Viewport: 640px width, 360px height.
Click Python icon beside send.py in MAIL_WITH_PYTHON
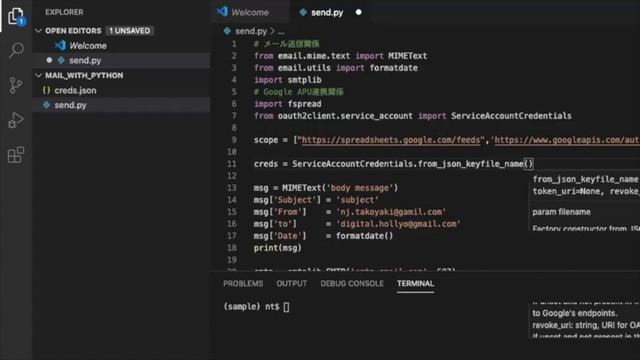click(47, 105)
